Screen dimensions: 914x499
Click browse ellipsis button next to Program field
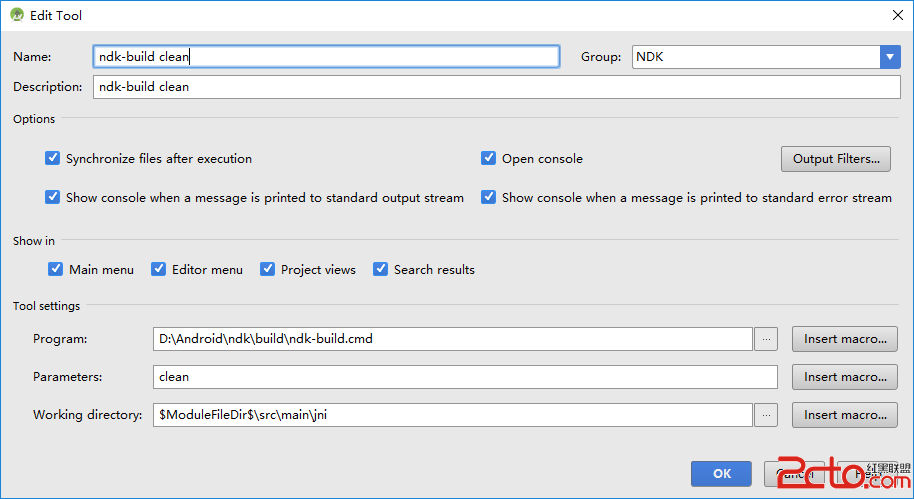click(766, 339)
